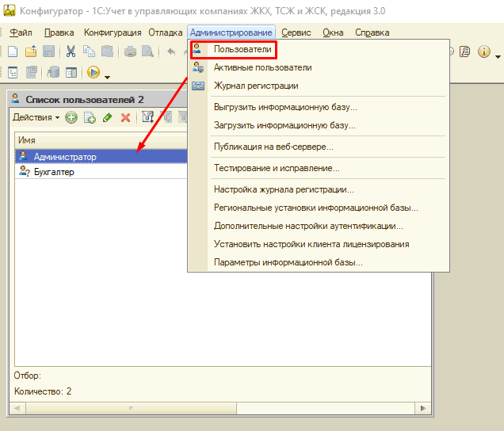Click the close configuration icon
Image resolution: width=504 pixels, height=431 pixels.
pyautogui.click(x=31, y=72)
